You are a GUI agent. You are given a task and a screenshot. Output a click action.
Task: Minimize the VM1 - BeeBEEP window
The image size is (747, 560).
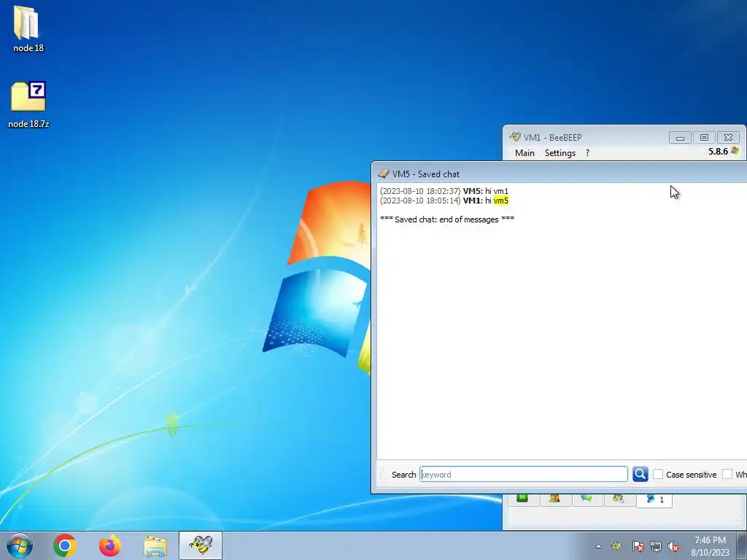680,138
